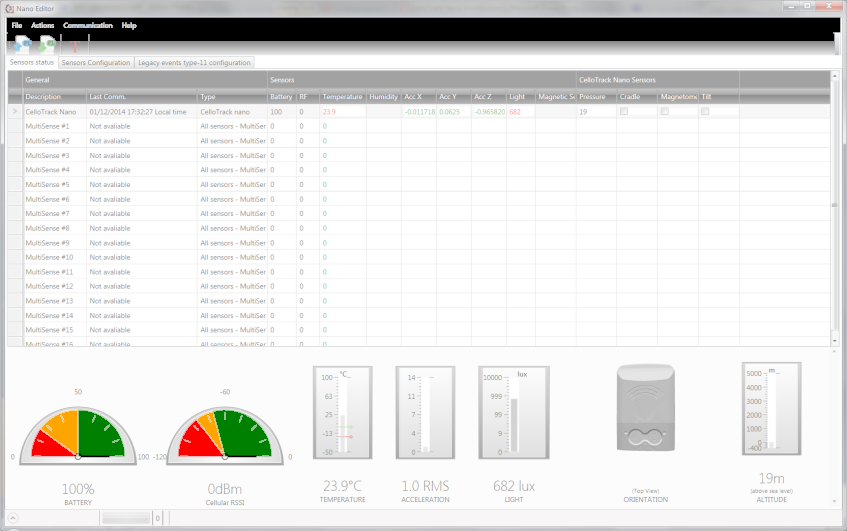Click the temperature thermometer gauge
This screenshot has height=531, width=847.
342,413
